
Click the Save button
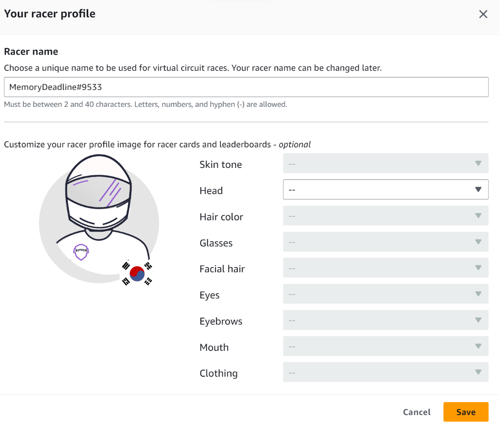466,412
